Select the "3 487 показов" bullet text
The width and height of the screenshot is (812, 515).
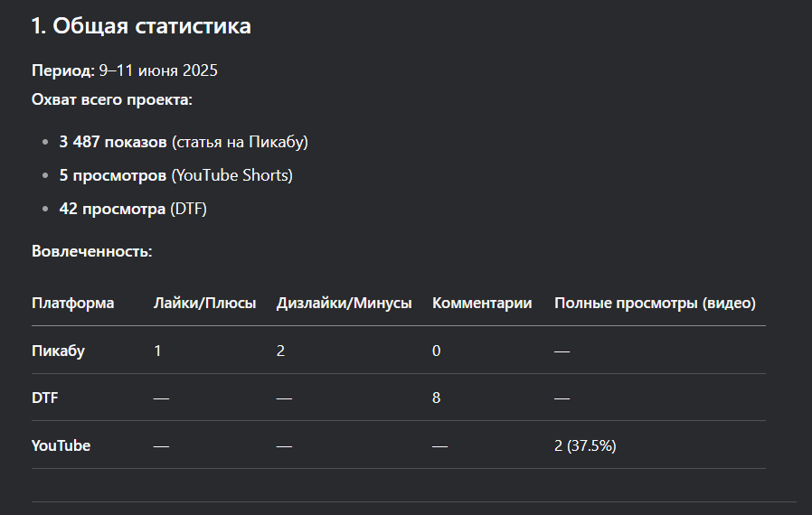pyautogui.click(x=113, y=142)
